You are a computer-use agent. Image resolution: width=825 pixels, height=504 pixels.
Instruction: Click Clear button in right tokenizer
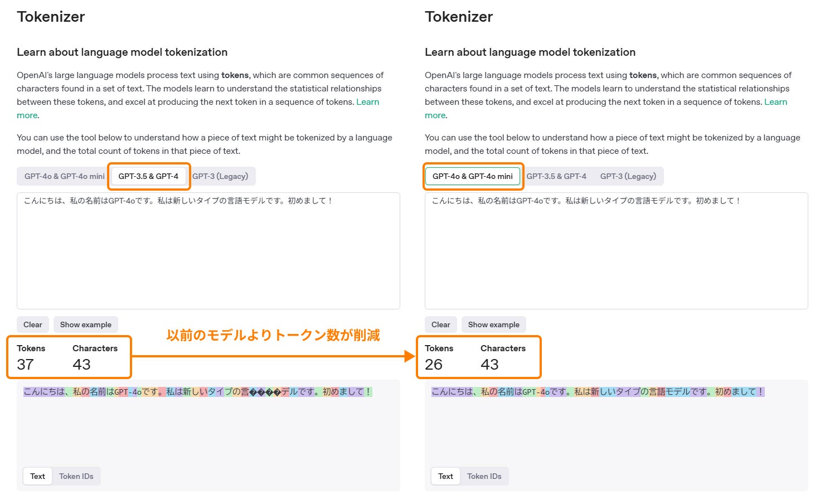point(441,324)
